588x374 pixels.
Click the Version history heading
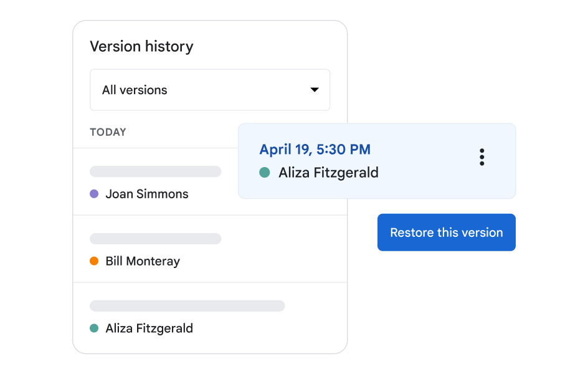141,47
